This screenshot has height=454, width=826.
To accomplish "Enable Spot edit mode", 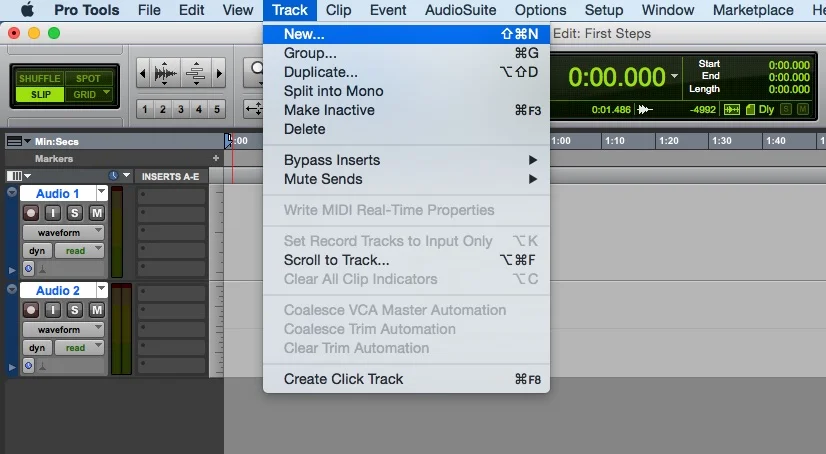I will click(88, 78).
